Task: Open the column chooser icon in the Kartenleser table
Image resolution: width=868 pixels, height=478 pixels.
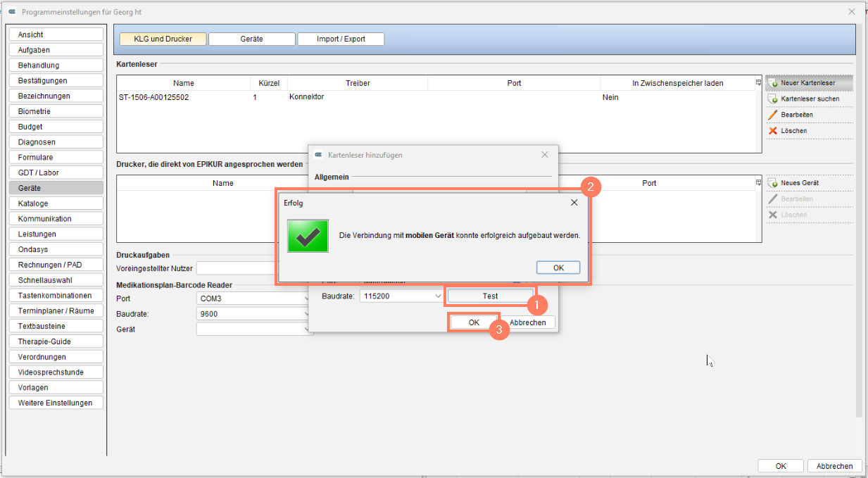Action: [x=758, y=83]
